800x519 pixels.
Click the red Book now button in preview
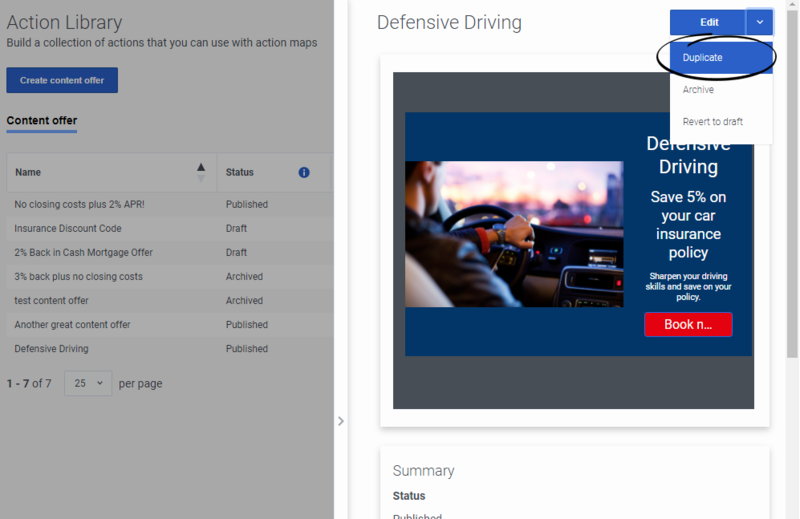(x=688, y=325)
